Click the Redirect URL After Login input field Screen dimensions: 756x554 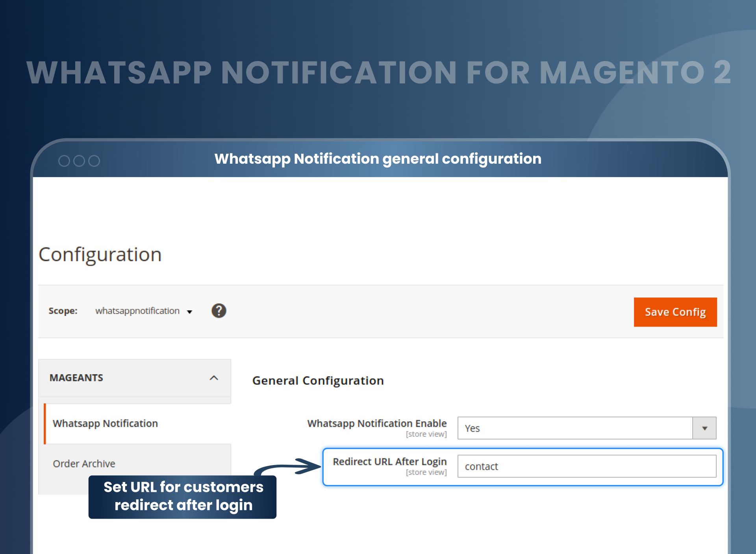[x=586, y=467]
